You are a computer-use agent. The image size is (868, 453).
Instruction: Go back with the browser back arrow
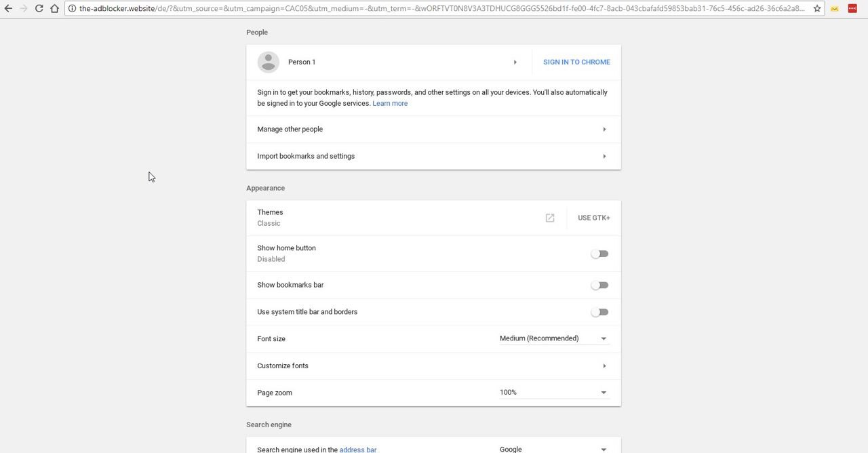click(x=7, y=8)
